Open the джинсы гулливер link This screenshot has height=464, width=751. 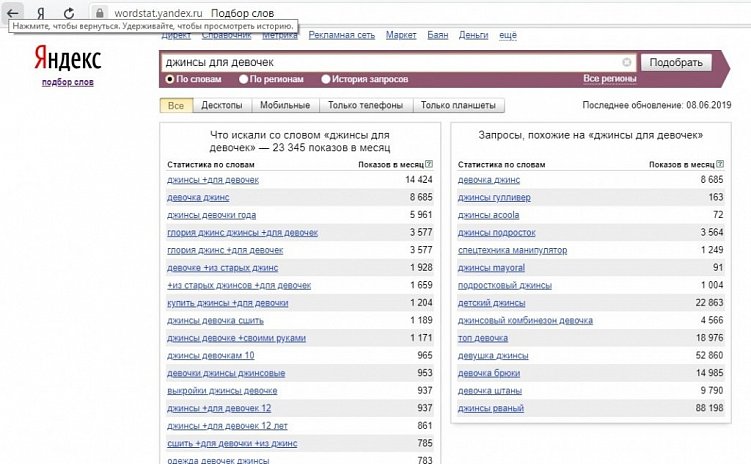click(494, 197)
